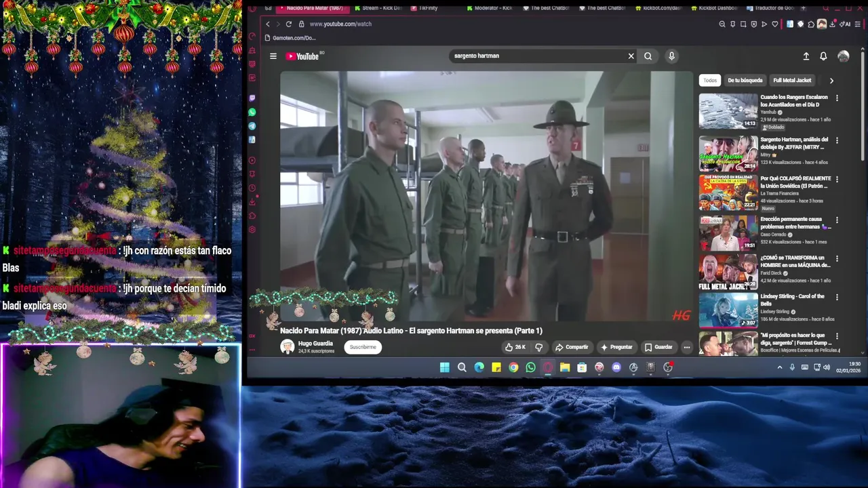Show more filter chips with the right chevron

[831, 81]
